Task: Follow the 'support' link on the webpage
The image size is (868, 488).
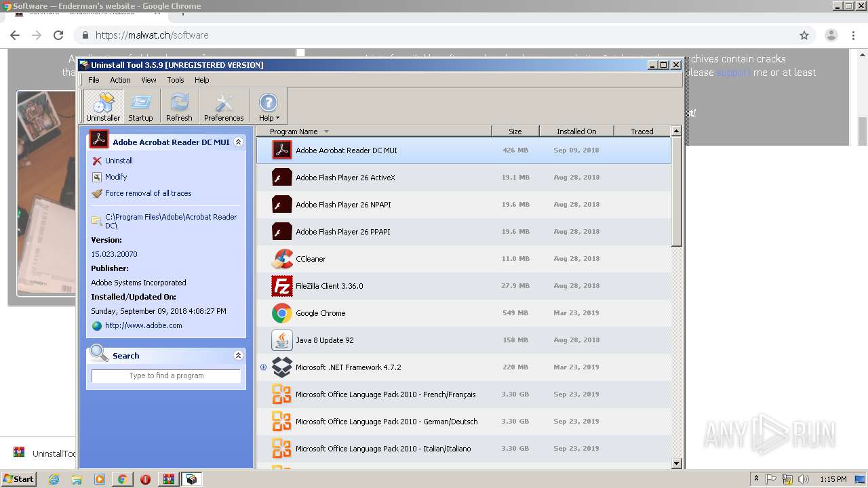Action: (x=733, y=73)
